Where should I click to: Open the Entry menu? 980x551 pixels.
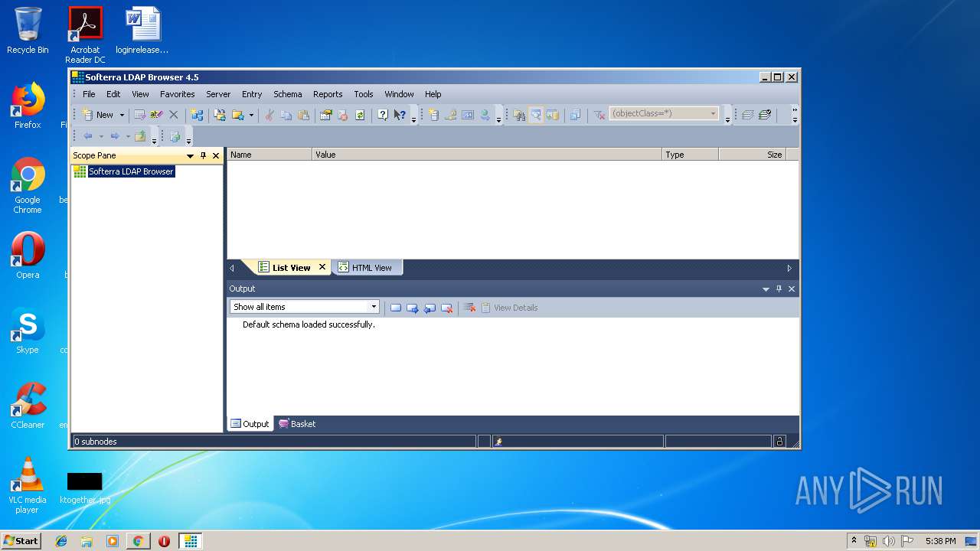(252, 94)
